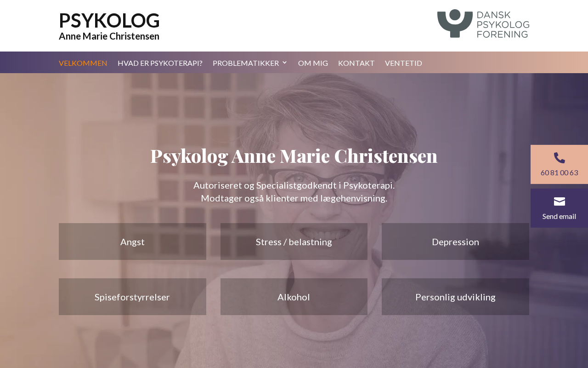Click the Angst tile

point(132,241)
